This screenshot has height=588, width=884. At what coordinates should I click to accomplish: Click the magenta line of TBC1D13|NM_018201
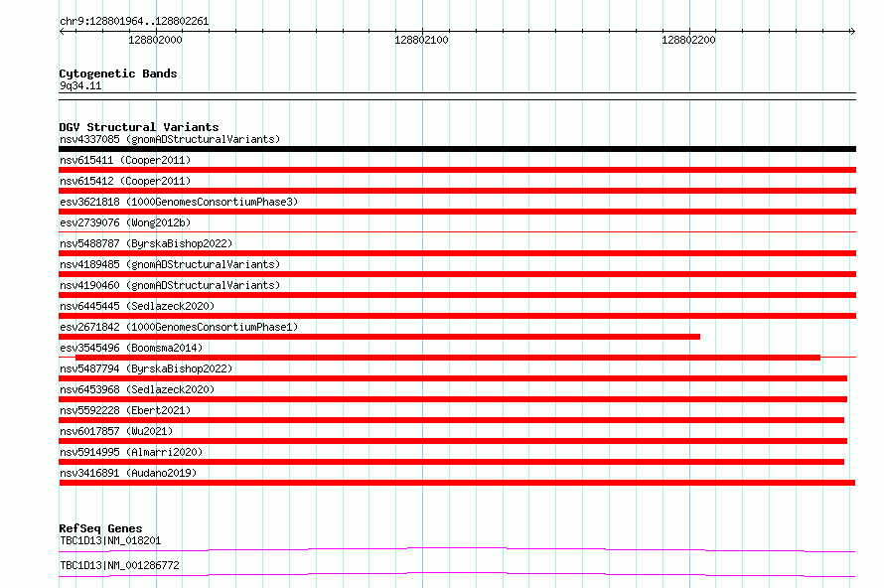[457, 549]
